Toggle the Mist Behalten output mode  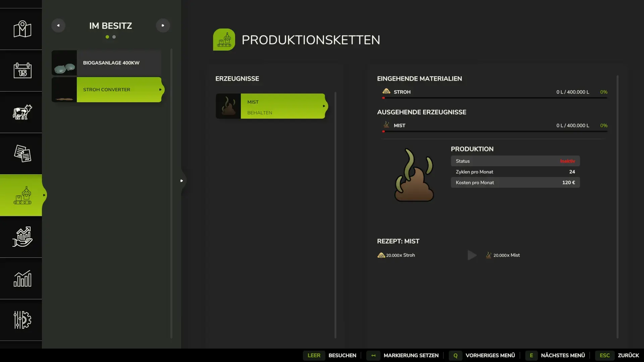(271, 106)
